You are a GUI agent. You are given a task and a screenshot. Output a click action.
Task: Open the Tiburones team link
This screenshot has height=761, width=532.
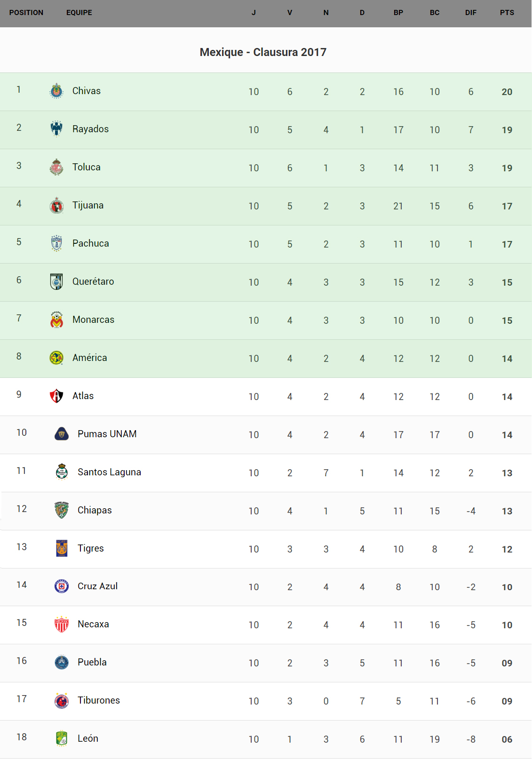coord(99,700)
